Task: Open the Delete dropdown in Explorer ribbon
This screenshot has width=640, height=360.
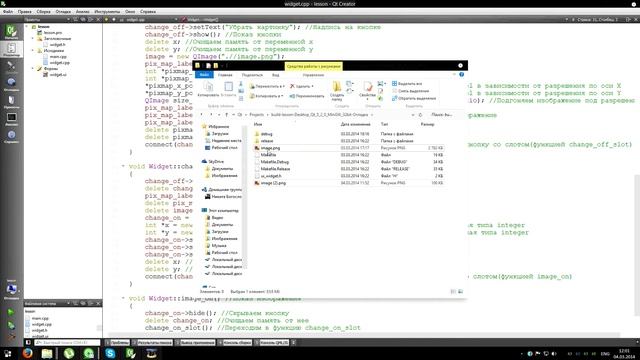Action: (302, 86)
